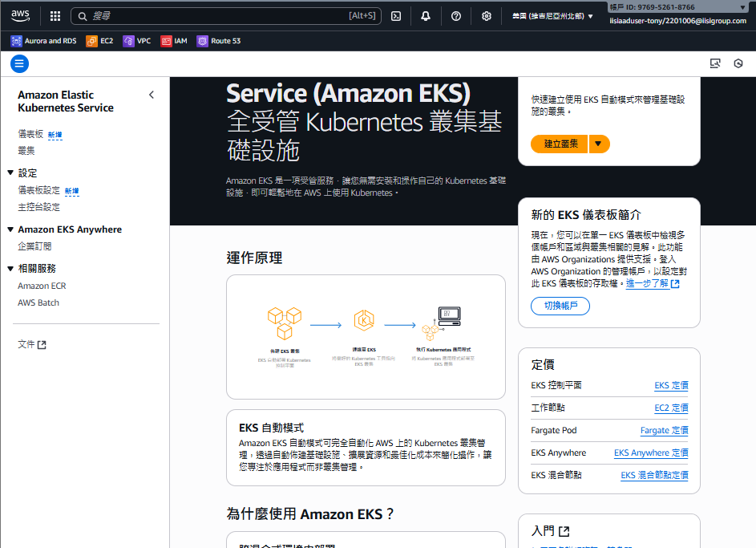Image resolution: width=756 pixels, height=548 pixels.
Task: Click the EKS 自動模式 heading
Action: (x=272, y=428)
